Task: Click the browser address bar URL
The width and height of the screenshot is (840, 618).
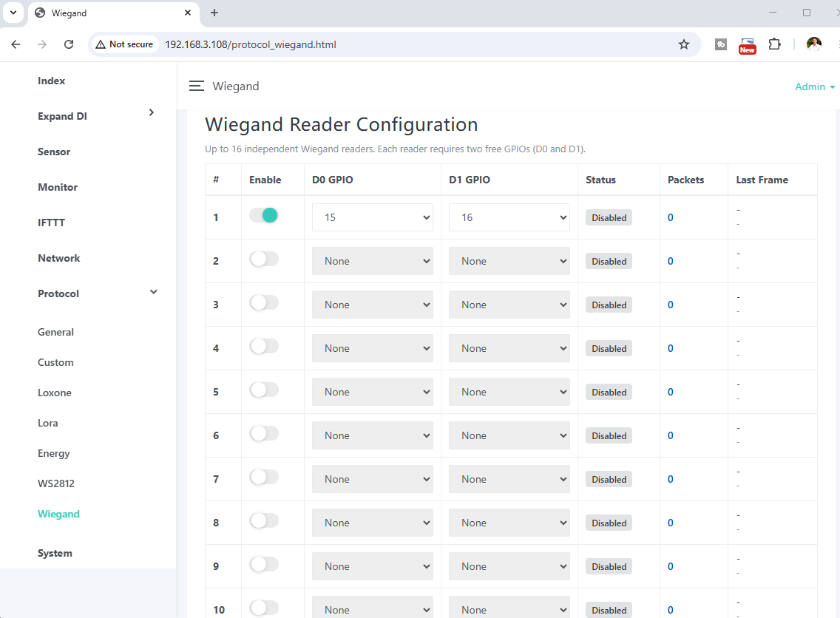Action: click(x=251, y=44)
